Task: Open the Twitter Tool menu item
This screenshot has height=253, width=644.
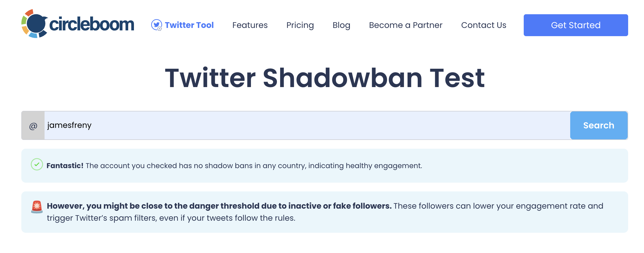Action: (189, 25)
